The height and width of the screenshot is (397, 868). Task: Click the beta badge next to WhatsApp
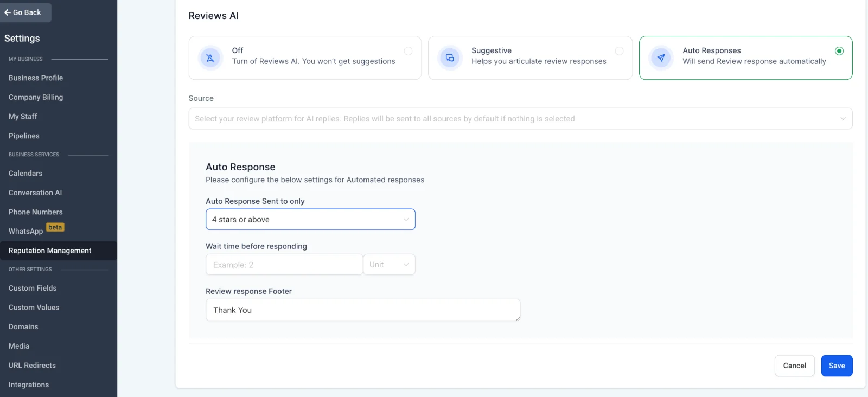[x=55, y=227]
